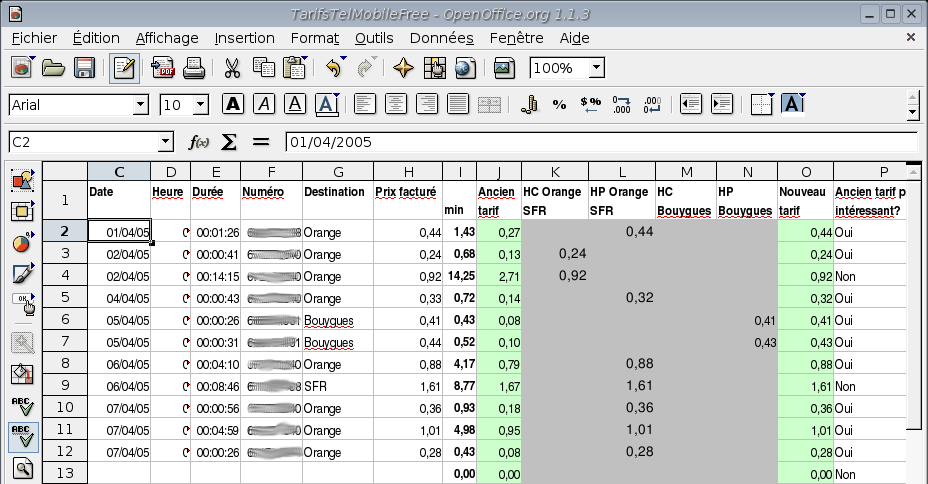Copy selection with copy icon

[263, 68]
